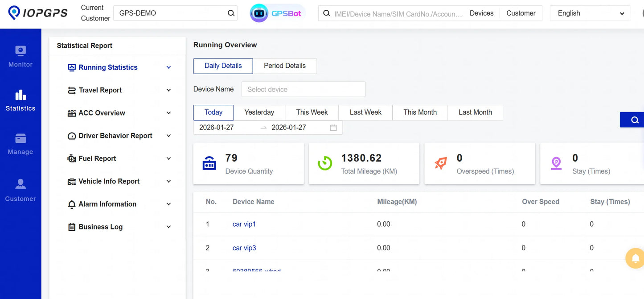The width and height of the screenshot is (644, 299).
Task: Click the Travel Report route icon
Action: click(72, 90)
